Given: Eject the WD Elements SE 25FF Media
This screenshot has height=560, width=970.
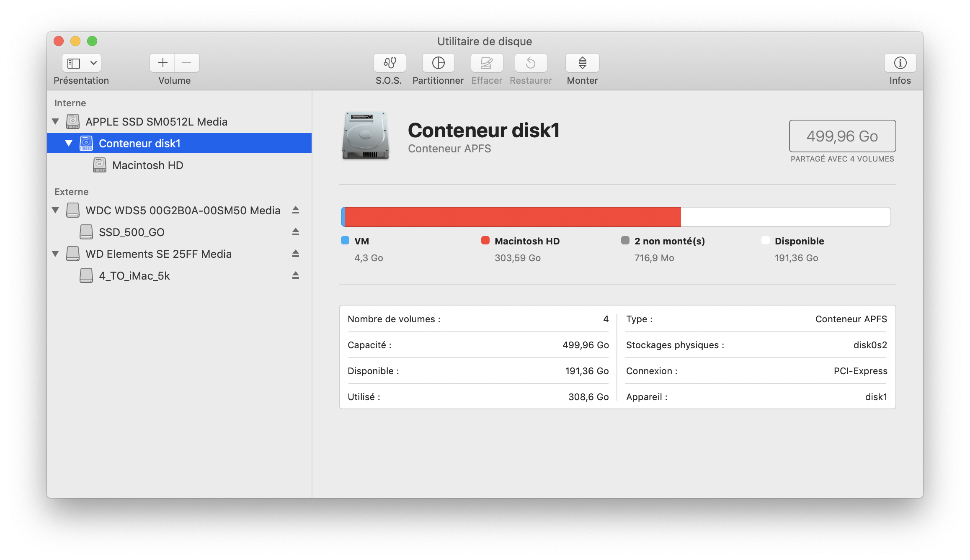Looking at the screenshot, I should point(296,254).
